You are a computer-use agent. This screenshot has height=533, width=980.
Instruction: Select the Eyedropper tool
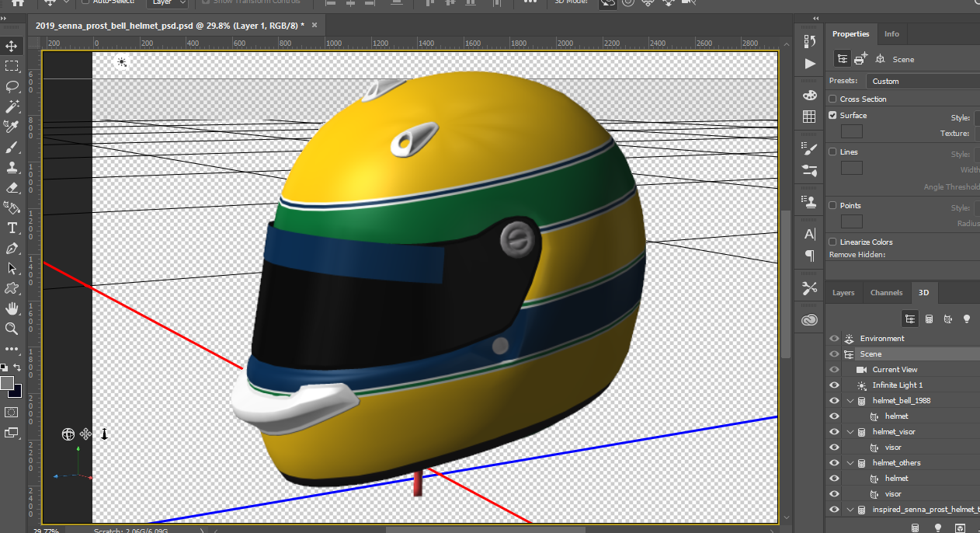pyautogui.click(x=12, y=127)
